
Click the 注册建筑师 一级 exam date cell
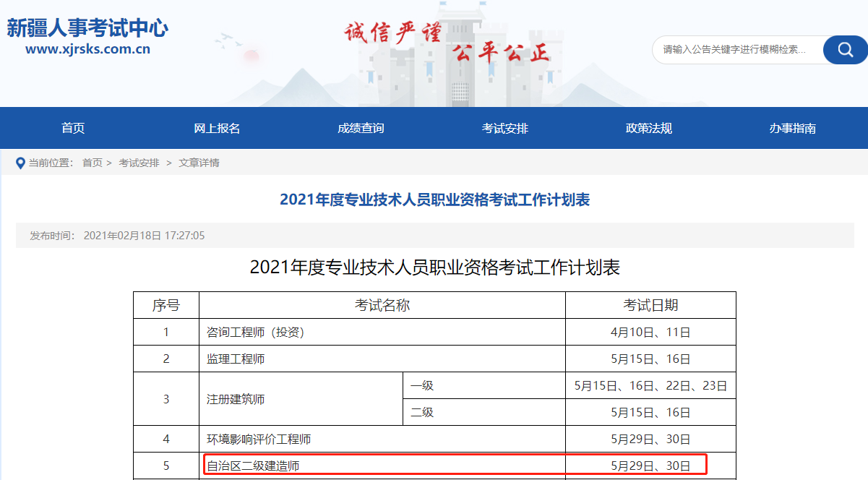pyautogui.click(x=650, y=385)
